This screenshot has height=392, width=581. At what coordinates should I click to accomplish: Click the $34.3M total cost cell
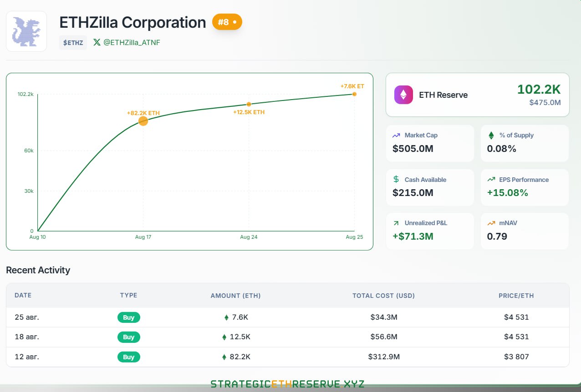point(384,317)
